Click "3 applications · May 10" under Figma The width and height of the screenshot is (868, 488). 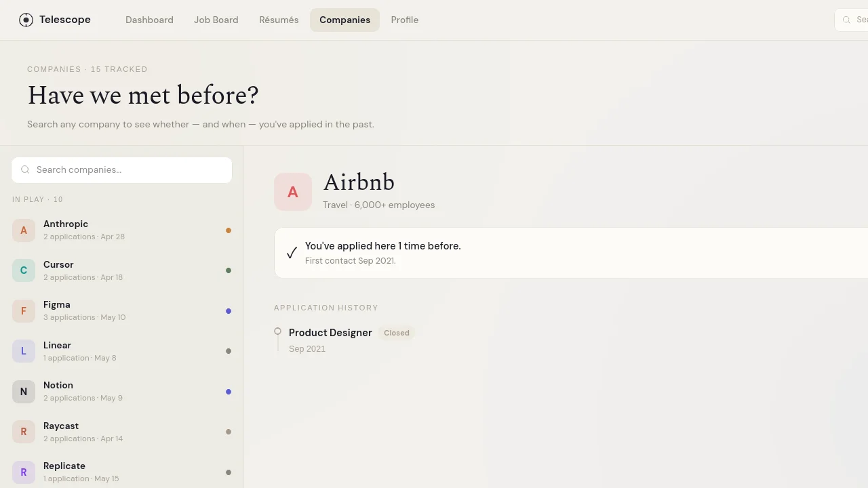[x=84, y=318]
